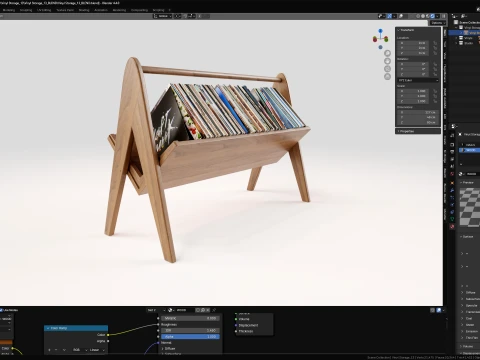Viewport: 480px width, 360px height.
Task: Toggle viewport gizmo visibility
Action: (389, 16)
